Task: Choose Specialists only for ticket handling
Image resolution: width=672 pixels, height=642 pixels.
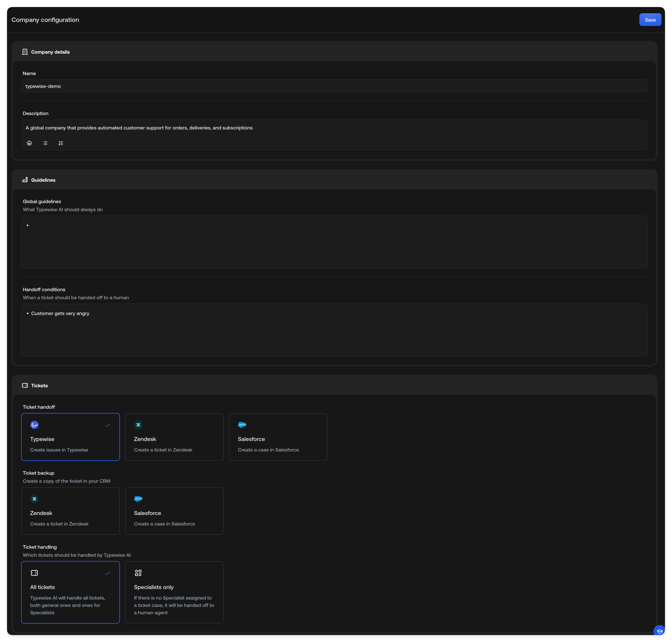Action: click(174, 592)
